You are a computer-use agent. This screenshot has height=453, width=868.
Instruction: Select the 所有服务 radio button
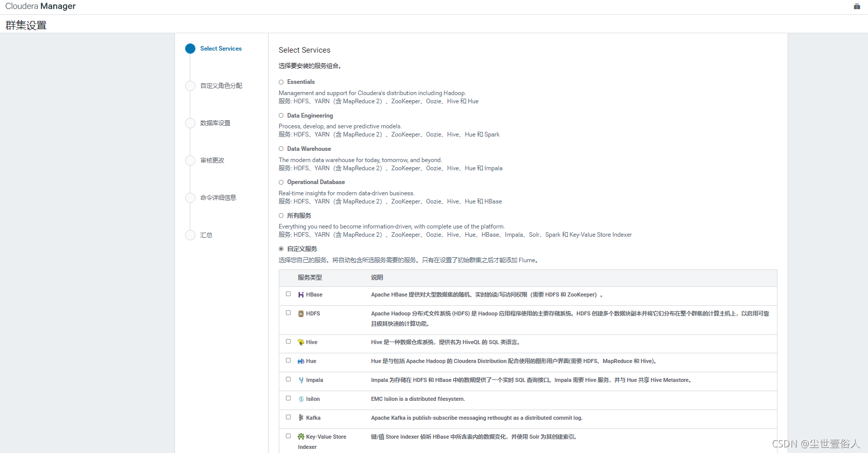(281, 216)
